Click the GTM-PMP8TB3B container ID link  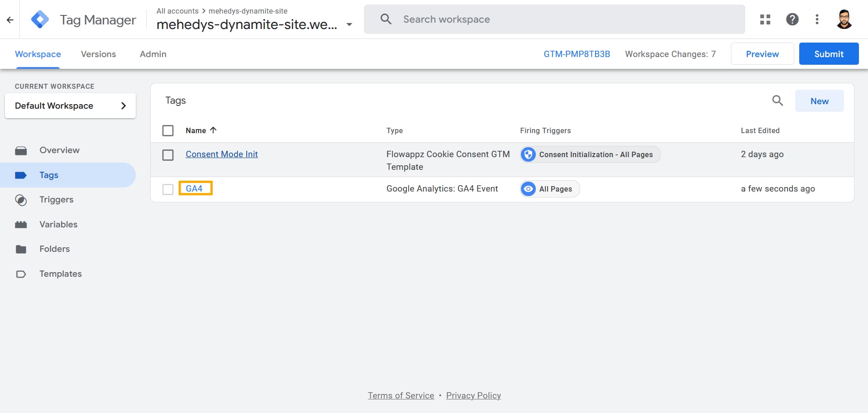pyautogui.click(x=577, y=54)
